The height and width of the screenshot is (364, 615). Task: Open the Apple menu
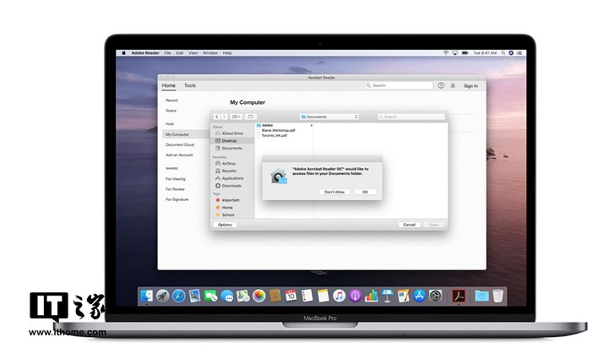(123, 53)
